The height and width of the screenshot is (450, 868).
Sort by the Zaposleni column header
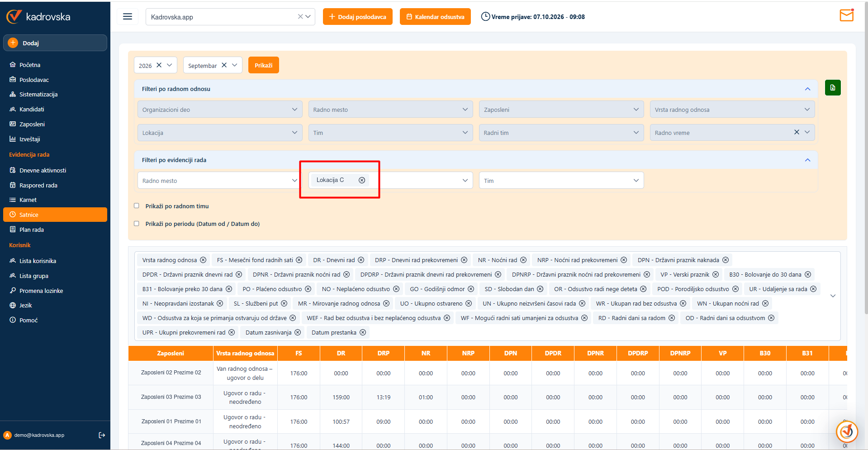(x=171, y=353)
